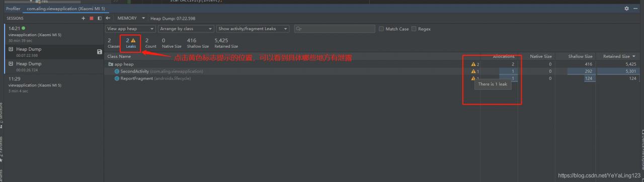Go back using the left arrow icon
The image size is (644, 182).
[108, 18]
